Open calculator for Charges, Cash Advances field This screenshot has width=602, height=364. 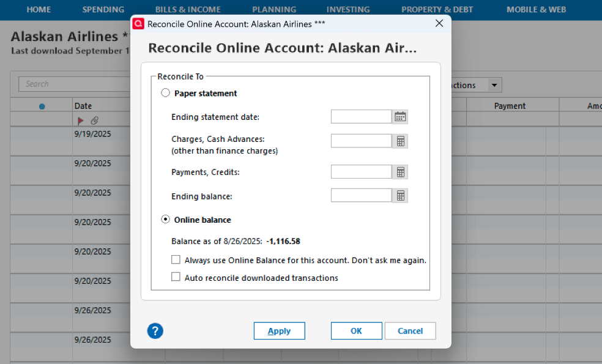pos(400,141)
